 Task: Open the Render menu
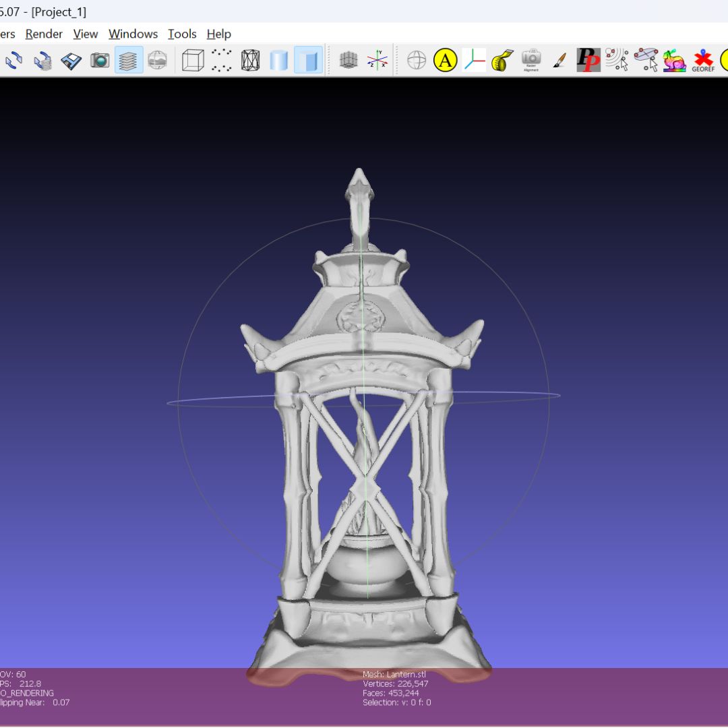[44, 34]
